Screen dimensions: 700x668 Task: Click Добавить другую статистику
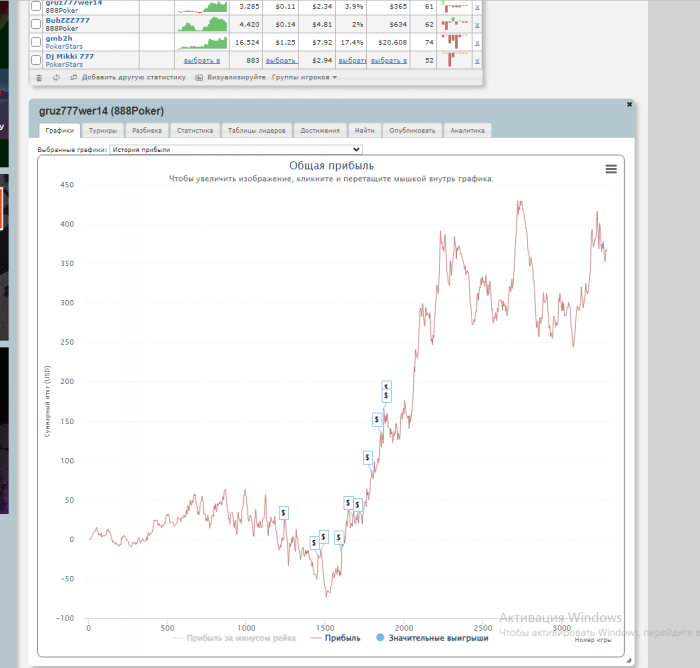[134, 77]
